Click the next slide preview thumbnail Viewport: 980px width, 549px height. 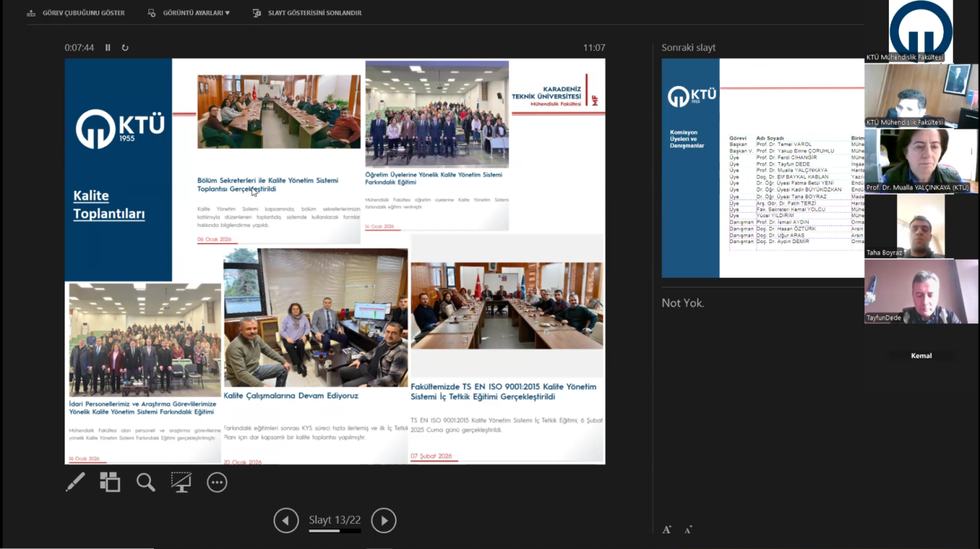tap(762, 168)
